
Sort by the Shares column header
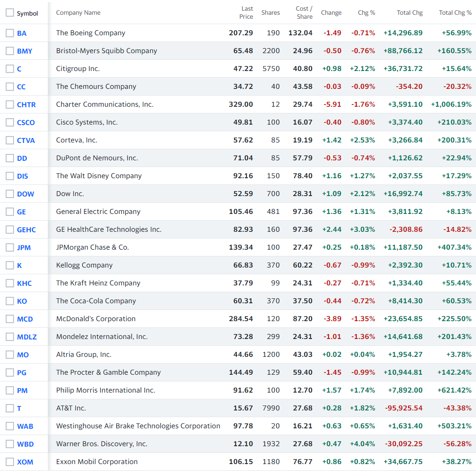[270, 13]
